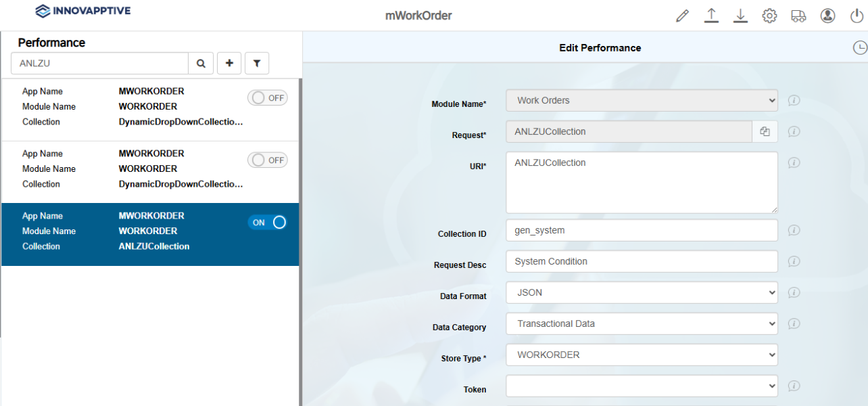This screenshot has width=868, height=406.
Task: Click the copy icon beside Request field
Action: (x=765, y=132)
